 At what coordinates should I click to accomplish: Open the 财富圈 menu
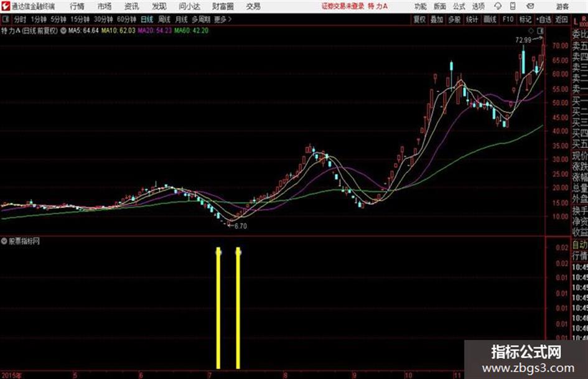pyautogui.click(x=223, y=6)
